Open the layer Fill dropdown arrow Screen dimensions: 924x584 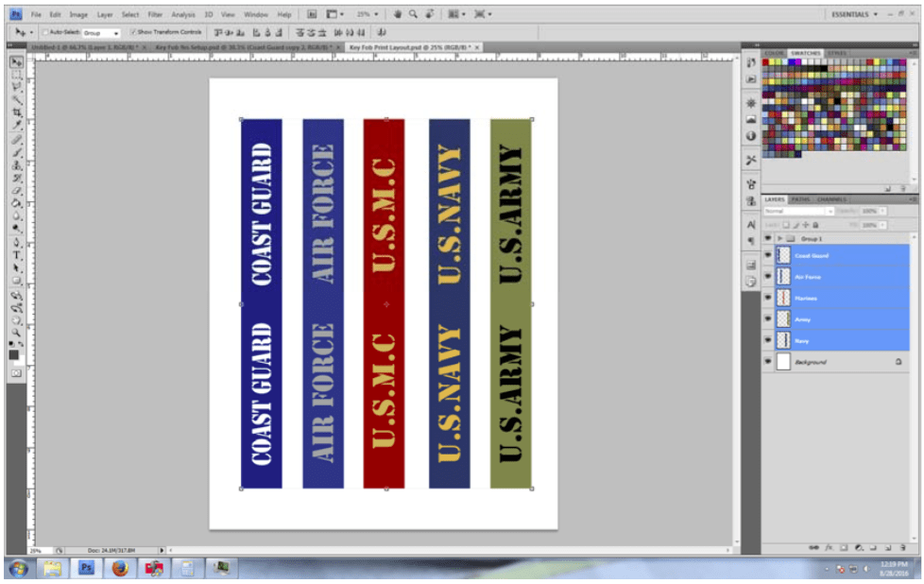(x=882, y=225)
